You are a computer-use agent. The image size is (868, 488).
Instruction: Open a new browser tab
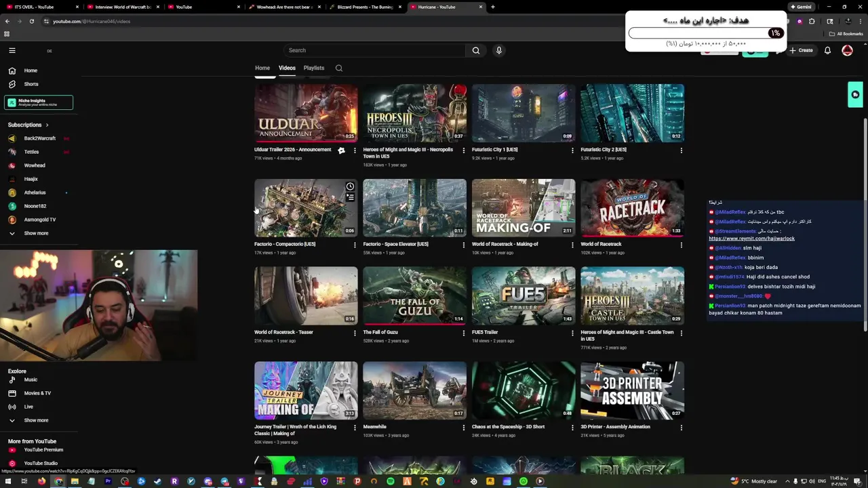click(x=492, y=7)
